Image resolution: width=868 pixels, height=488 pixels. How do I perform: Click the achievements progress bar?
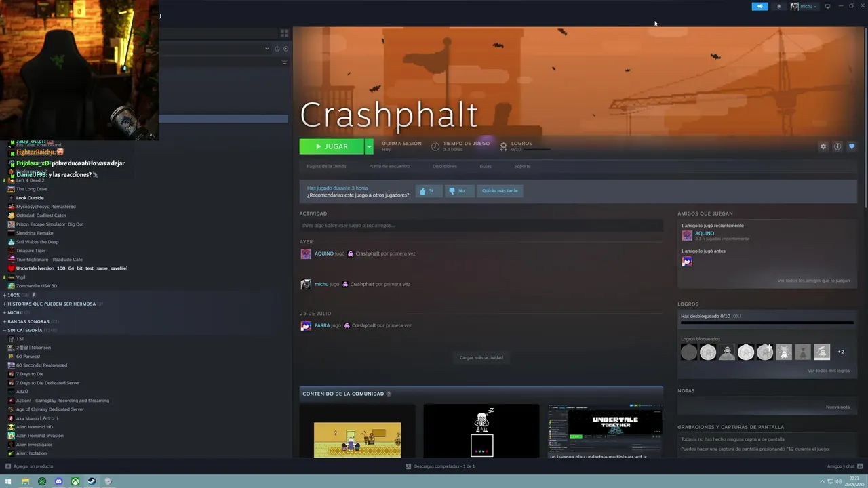point(767,323)
